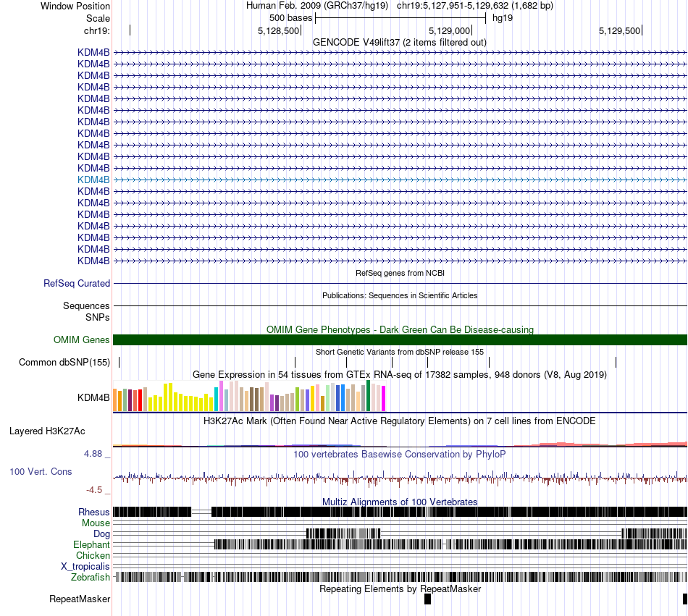Viewport: 688px width, 616px height.
Task: Click the RepeatMasker track label
Action: [80, 599]
